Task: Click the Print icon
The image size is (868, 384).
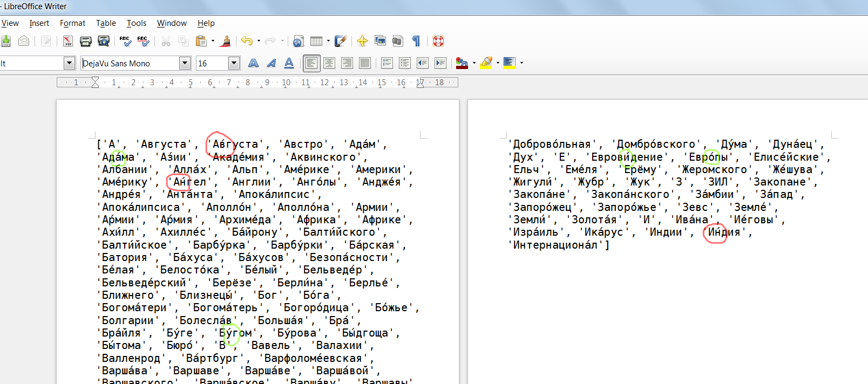Action: pos(86,41)
